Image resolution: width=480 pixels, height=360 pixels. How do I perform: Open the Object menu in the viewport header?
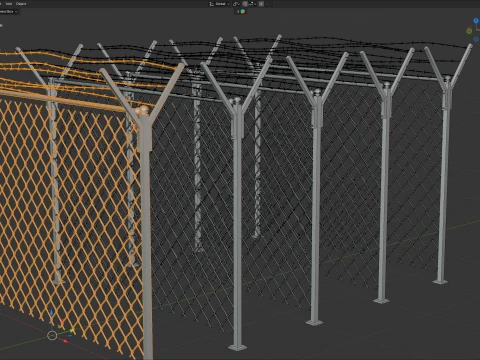pyautogui.click(x=21, y=4)
